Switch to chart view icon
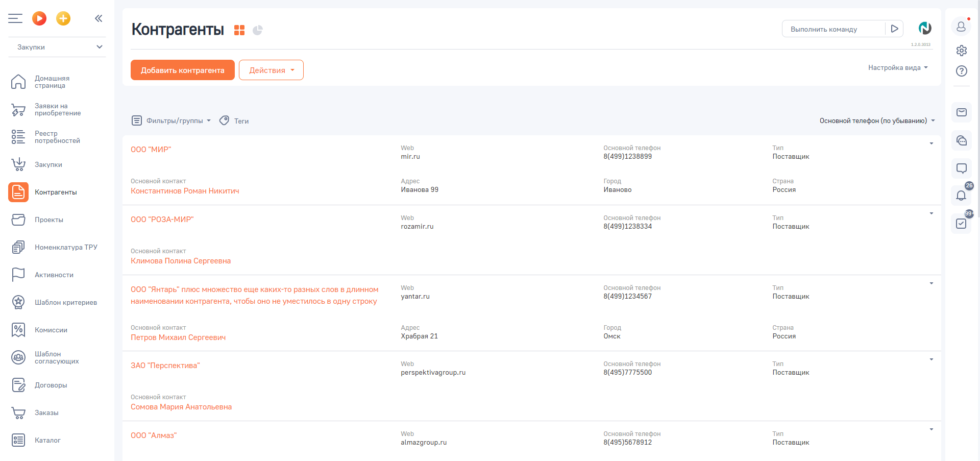The height and width of the screenshot is (461, 980). (258, 30)
